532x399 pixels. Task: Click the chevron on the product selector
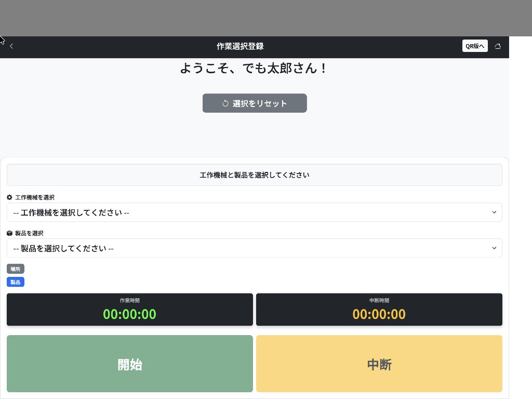click(494, 248)
